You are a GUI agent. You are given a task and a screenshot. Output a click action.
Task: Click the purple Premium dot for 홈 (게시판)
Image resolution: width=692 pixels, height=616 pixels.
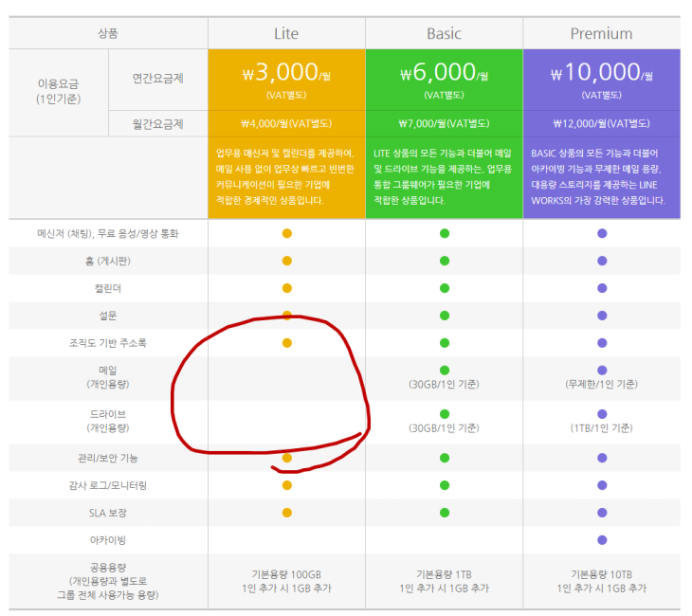coord(601,261)
